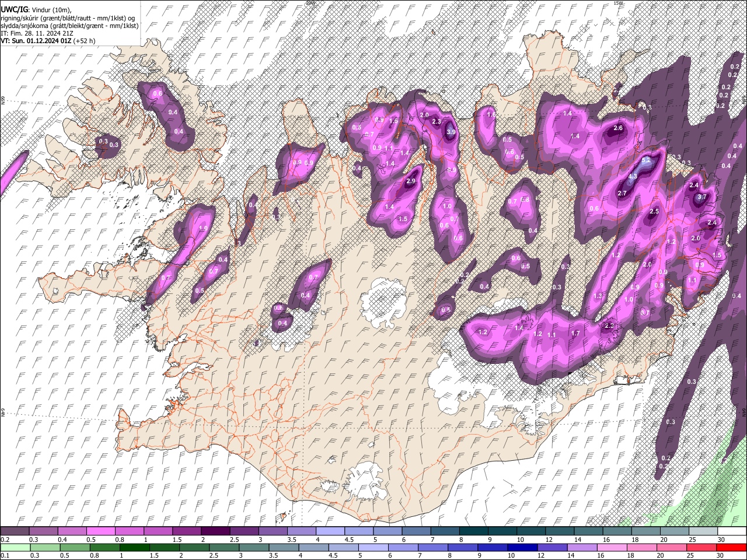This screenshot has width=747, height=560.
Task: Click the 15W longitude label at the top
Action: click(619, 3)
